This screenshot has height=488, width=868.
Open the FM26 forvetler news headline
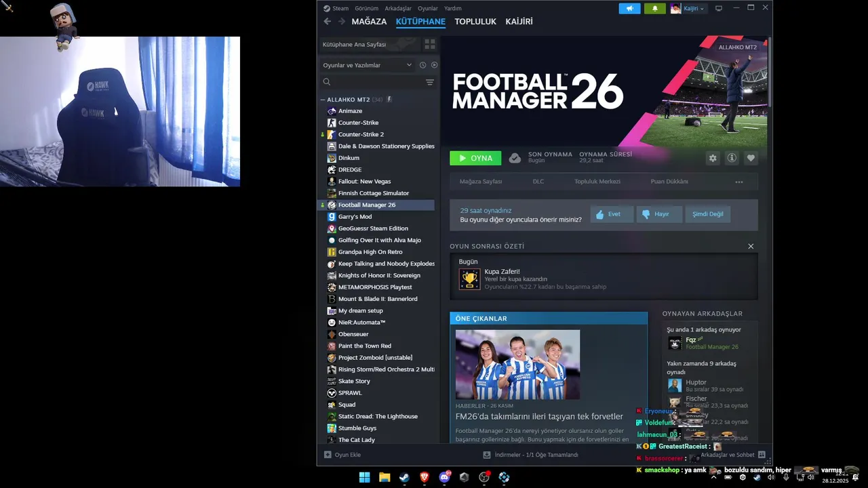(x=539, y=416)
